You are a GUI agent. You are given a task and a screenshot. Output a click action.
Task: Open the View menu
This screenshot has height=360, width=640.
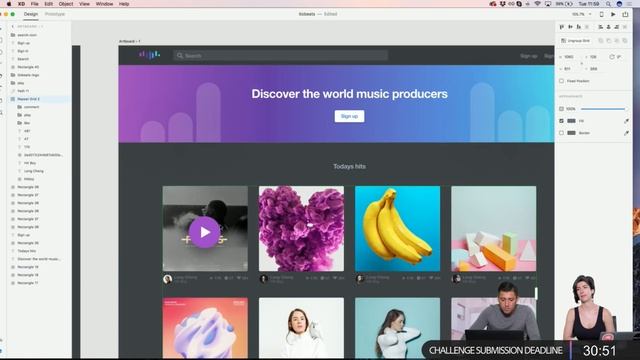tap(84, 4)
